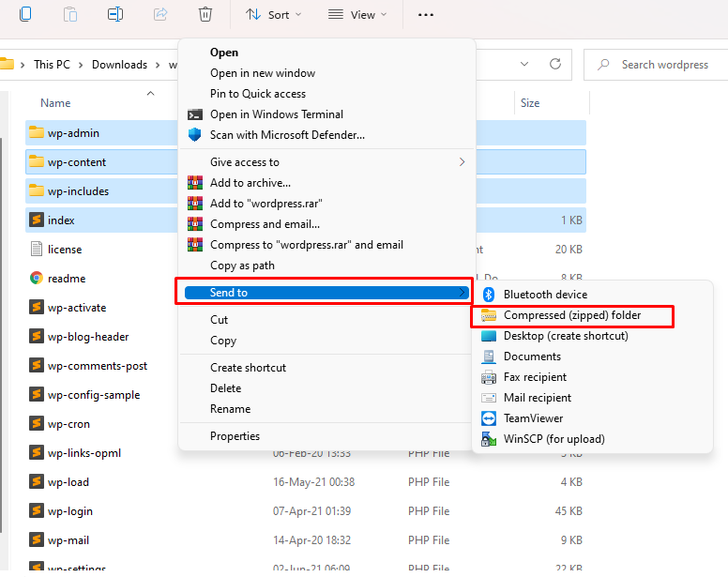Open the Sort dropdown
The width and height of the screenshot is (728, 577).
pyautogui.click(x=273, y=15)
